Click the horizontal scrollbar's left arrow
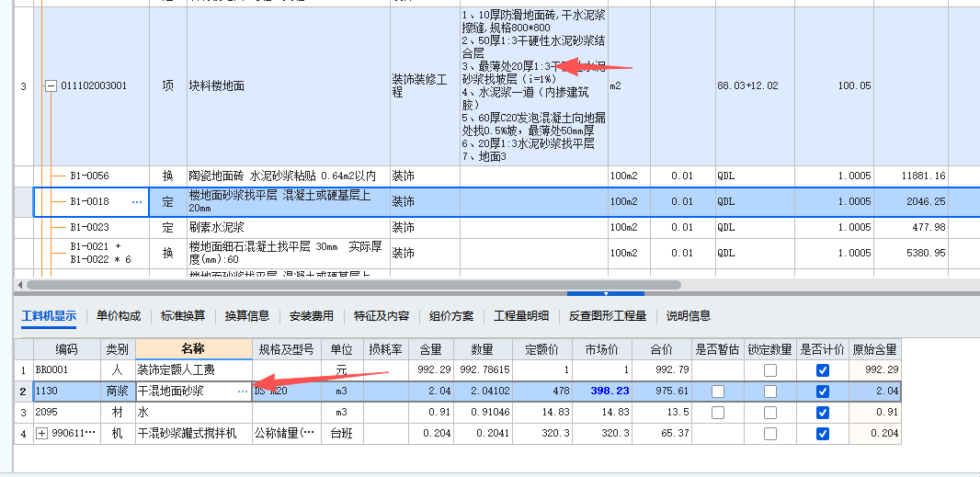Viewport: 980px width, 477px height. (x=20, y=285)
